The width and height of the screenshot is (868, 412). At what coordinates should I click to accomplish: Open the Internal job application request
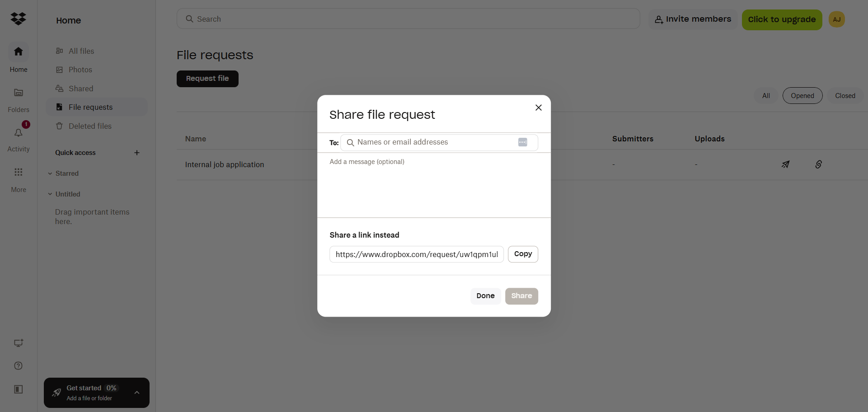tap(225, 164)
